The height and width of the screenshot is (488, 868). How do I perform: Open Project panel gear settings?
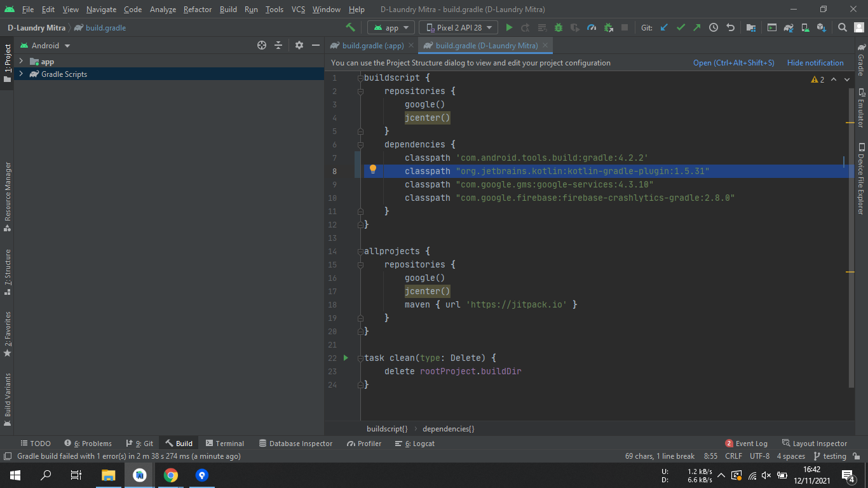(x=299, y=45)
